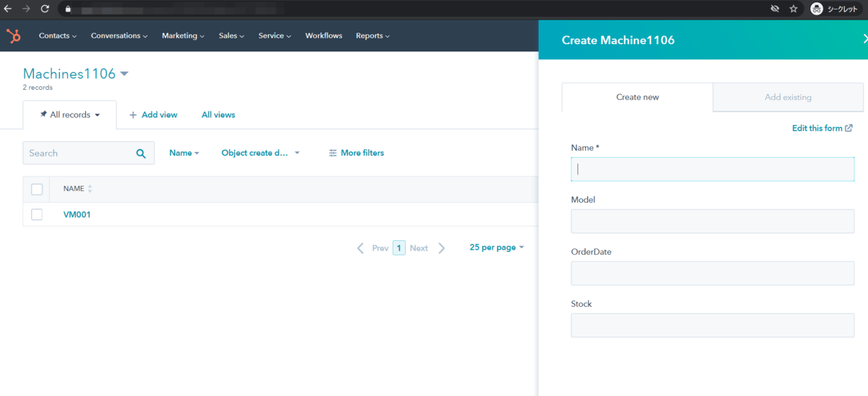Switch to the Create new tab

point(637,97)
